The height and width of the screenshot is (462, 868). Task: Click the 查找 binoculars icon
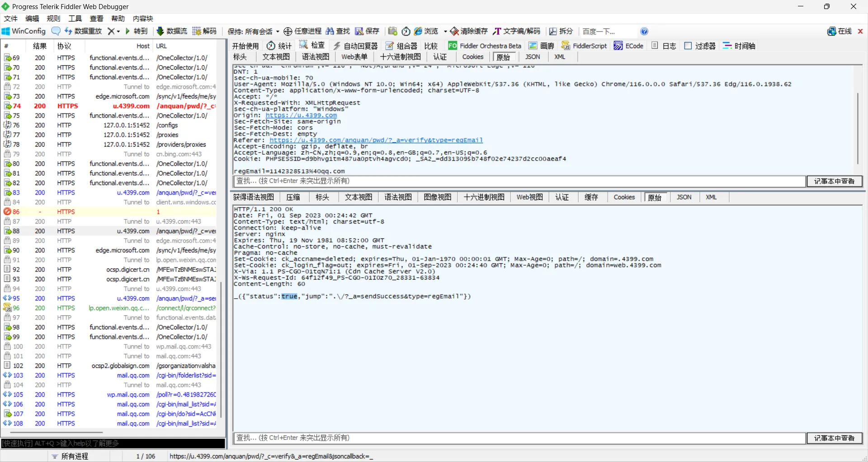330,31
